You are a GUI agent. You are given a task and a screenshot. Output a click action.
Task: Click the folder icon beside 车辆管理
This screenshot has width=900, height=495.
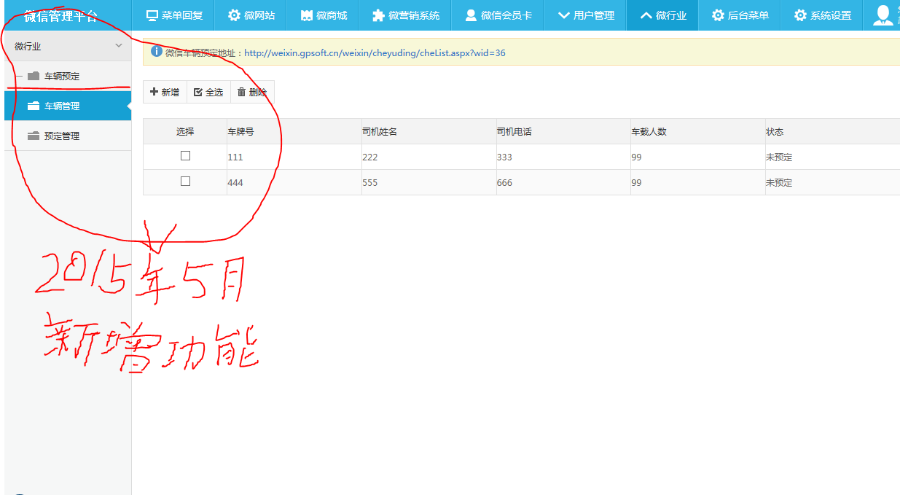[33, 106]
